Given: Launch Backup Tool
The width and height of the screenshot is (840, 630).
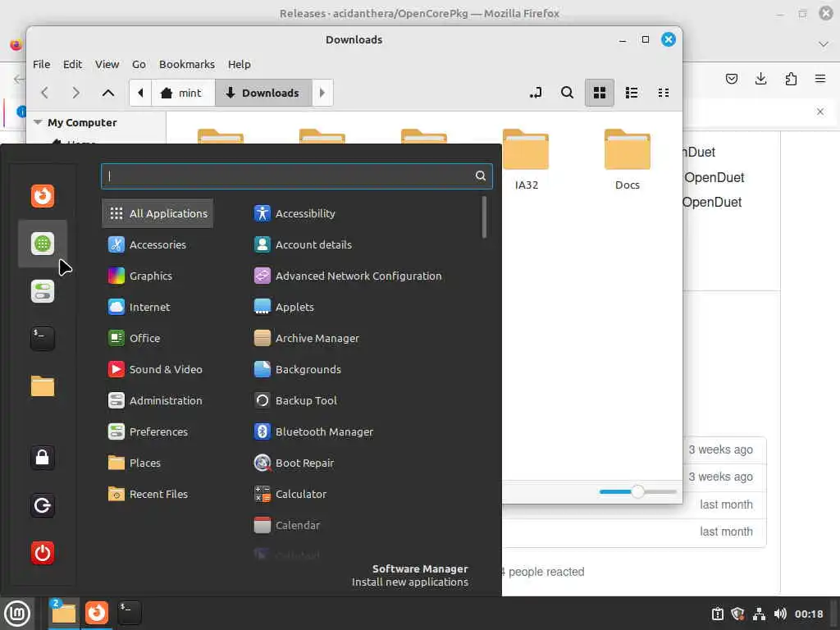Looking at the screenshot, I should [x=295, y=400].
